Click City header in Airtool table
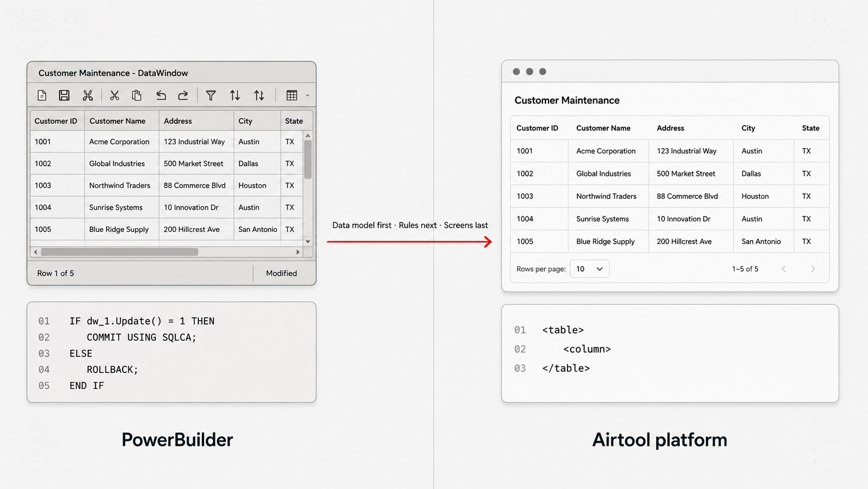 point(748,128)
